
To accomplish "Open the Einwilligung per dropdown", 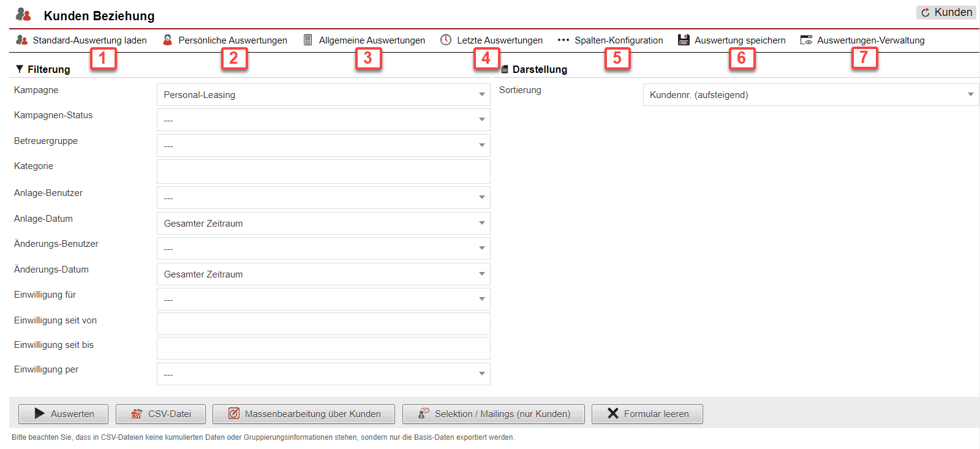I will point(323,374).
